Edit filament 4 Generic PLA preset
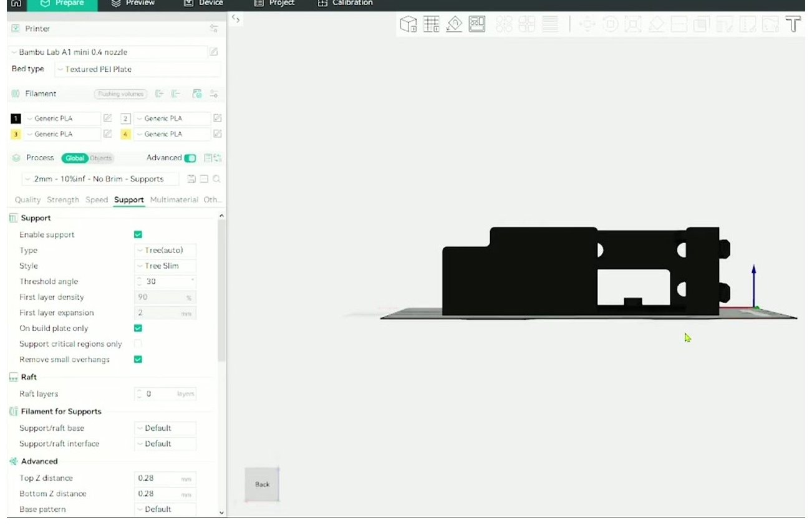 [217, 133]
